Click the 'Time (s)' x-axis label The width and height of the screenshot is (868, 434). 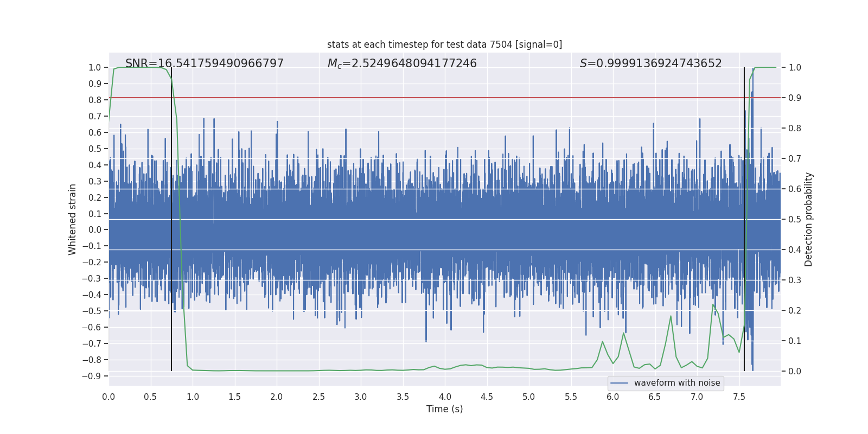tap(444, 409)
